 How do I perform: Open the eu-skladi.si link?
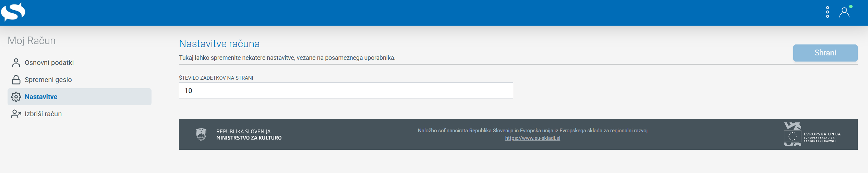[532, 138]
